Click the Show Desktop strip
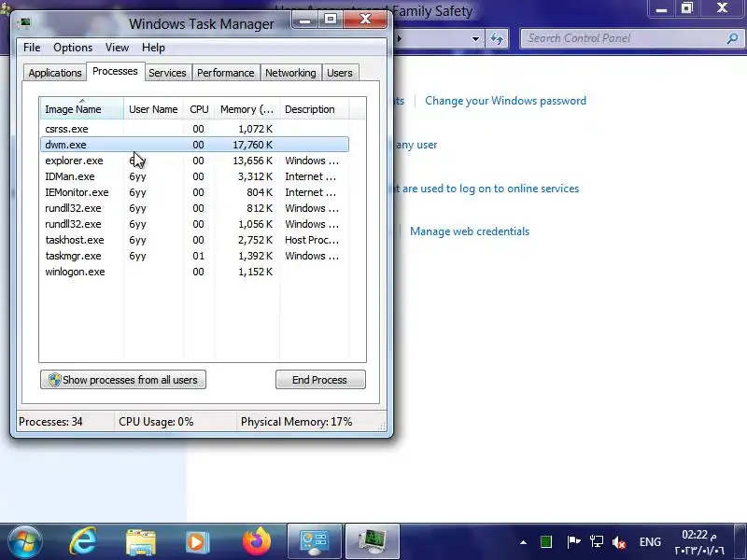Viewport: 747px width, 560px height. coord(740,542)
